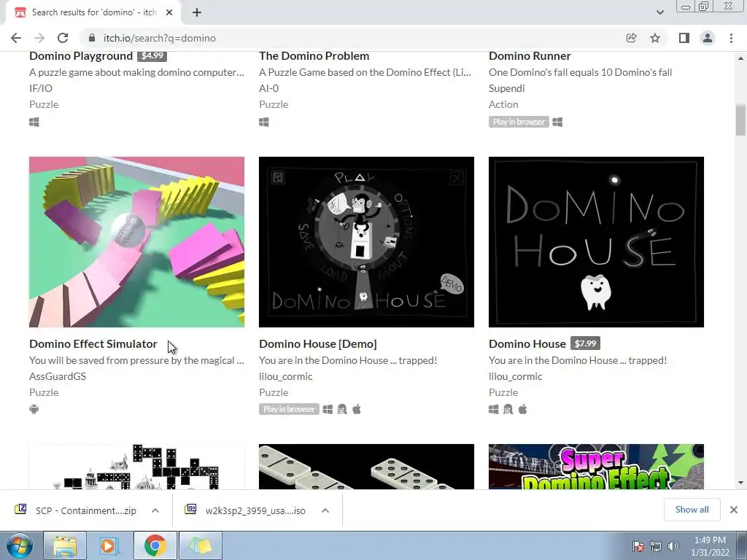Image resolution: width=747 pixels, height=560 pixels.
Task: Visit developer Supendi's page
Action: [x=507, y=88]
